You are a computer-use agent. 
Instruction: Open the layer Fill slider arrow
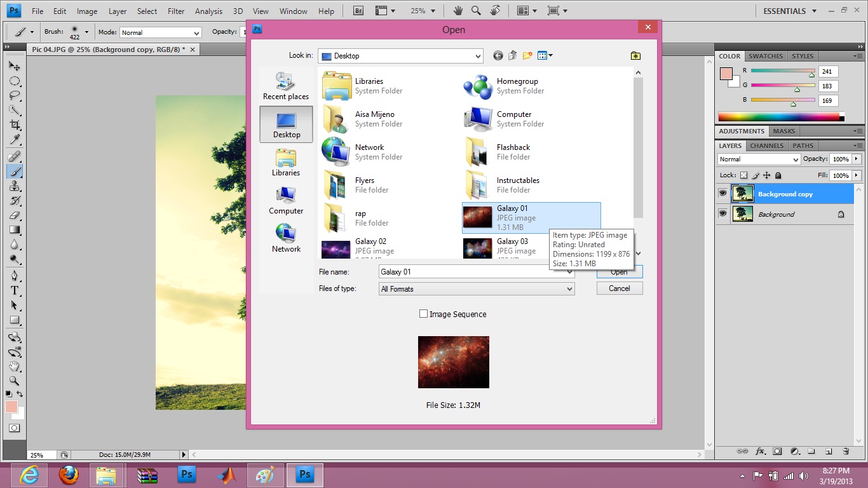pyautogui.click(x=857, y=175)
